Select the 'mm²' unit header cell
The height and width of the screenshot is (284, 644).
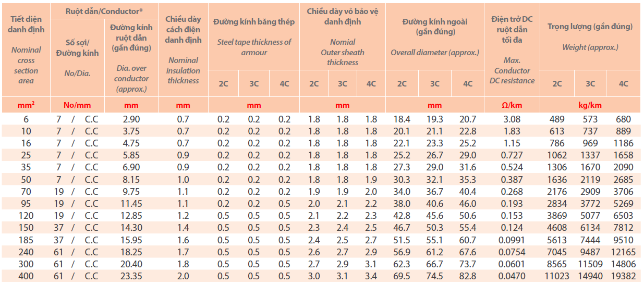[26, 105]
